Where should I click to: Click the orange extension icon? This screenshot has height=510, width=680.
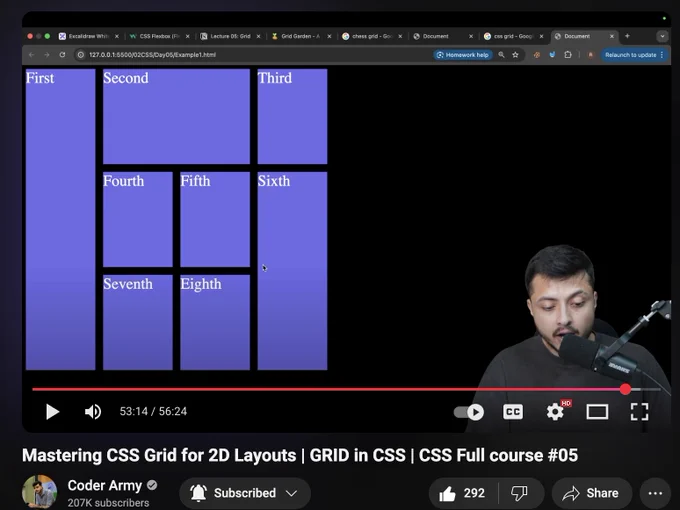pyautogui.click(x=537, y=55)
